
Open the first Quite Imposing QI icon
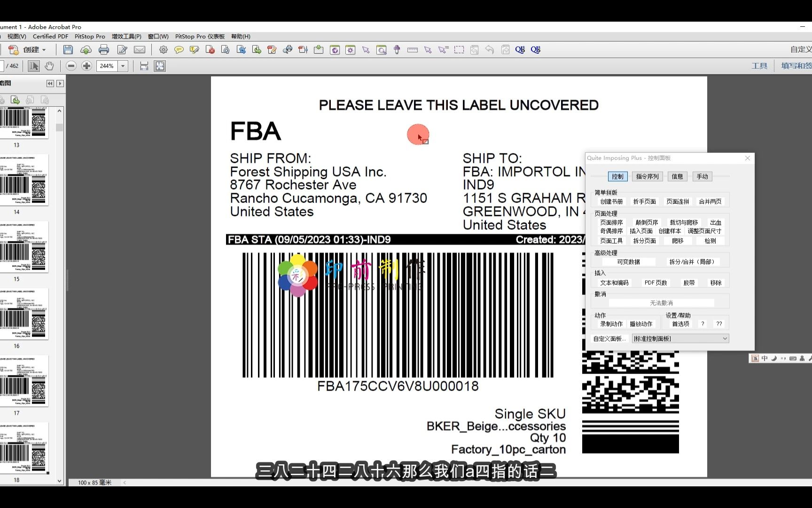pos(520,50)
